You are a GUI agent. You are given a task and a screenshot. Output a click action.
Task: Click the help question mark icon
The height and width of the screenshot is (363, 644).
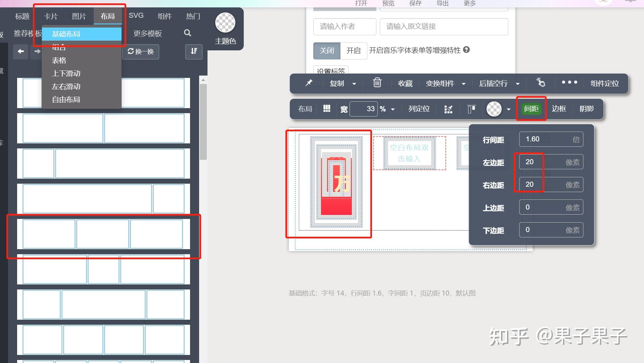[466, 50]
